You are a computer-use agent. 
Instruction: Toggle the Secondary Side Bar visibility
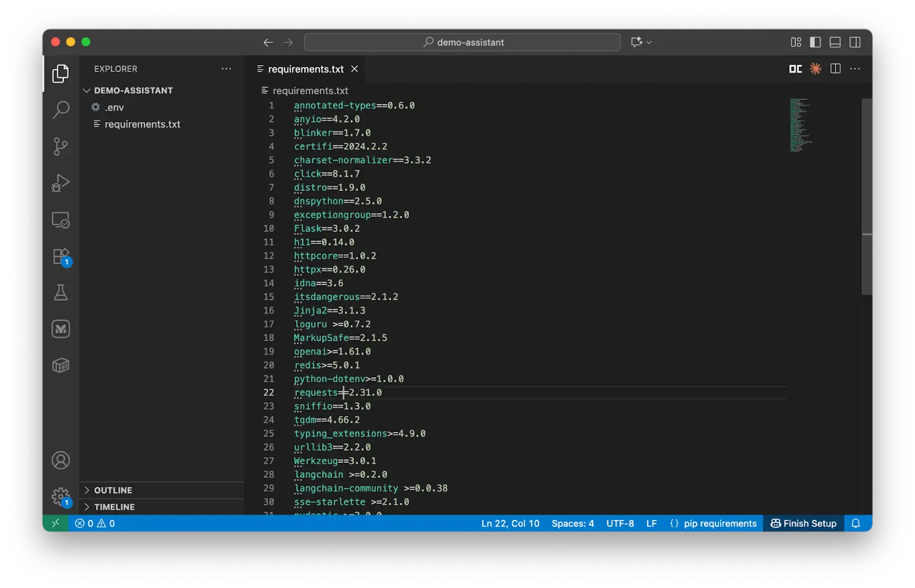pos(855,42)
